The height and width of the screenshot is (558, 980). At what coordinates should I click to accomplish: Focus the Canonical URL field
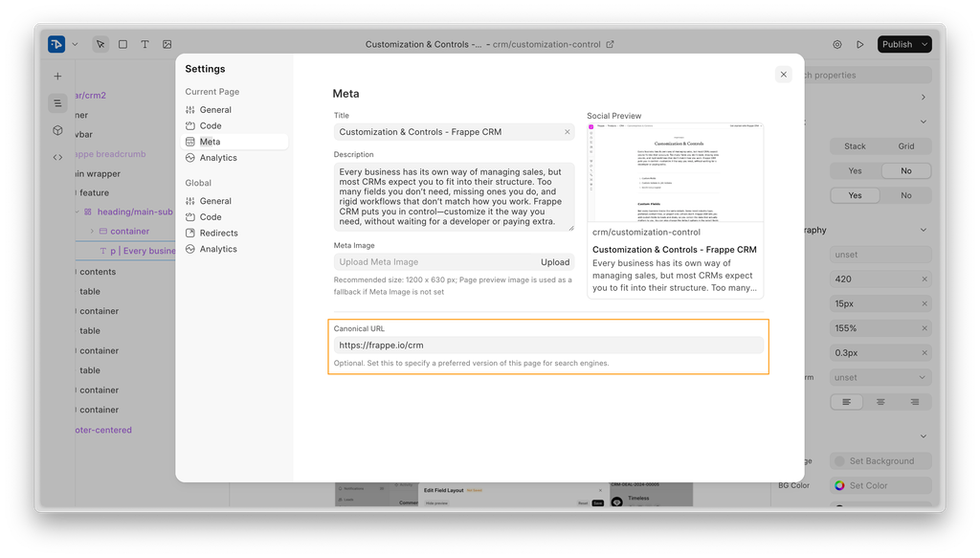click(x=548, y=345)
